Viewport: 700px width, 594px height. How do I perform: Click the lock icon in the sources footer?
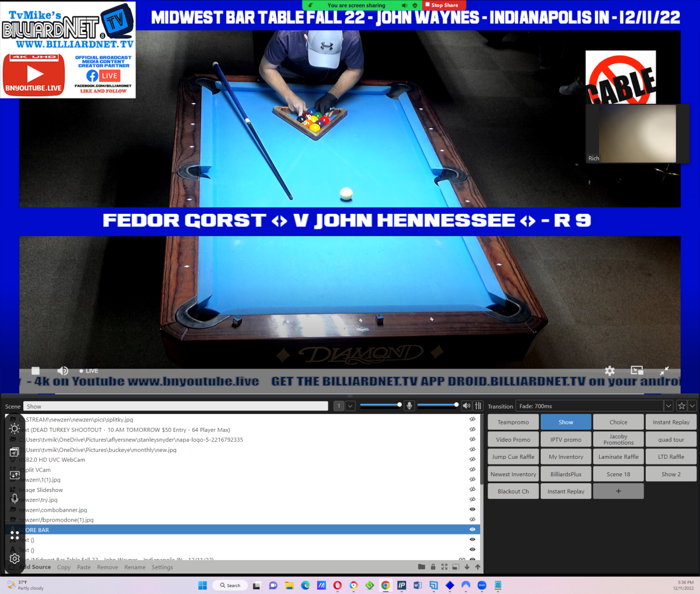tap(433, 567)
